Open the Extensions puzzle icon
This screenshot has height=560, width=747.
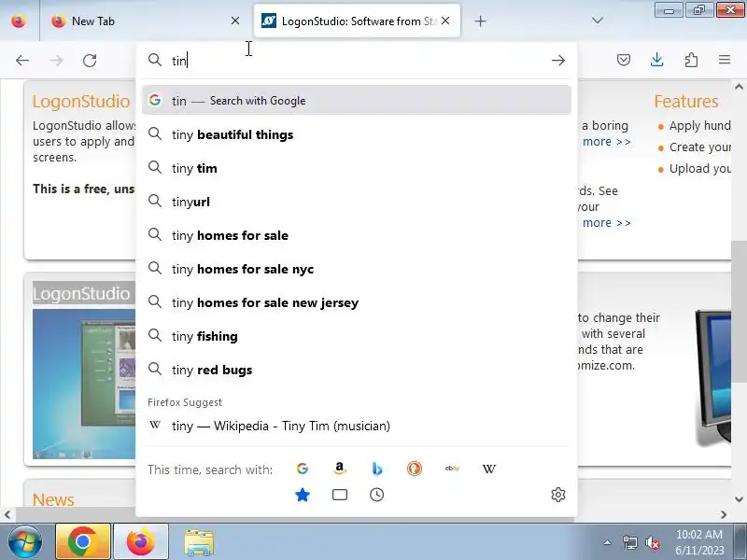(691, 60)
